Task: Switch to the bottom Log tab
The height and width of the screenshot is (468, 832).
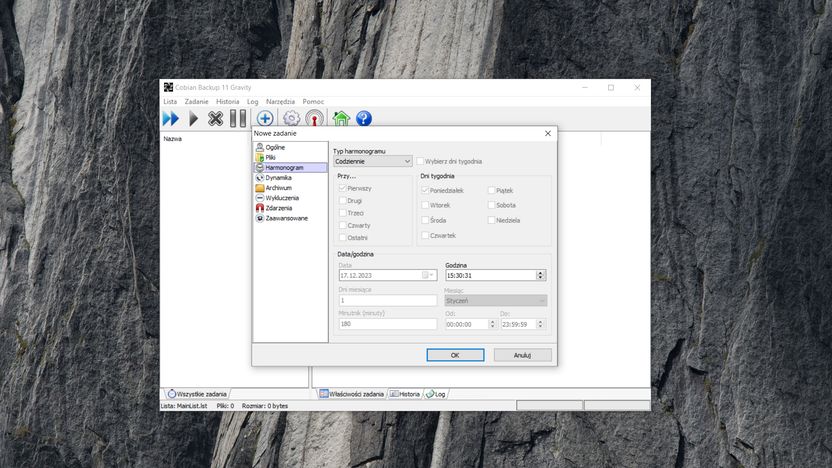Action: pos(436,394)
